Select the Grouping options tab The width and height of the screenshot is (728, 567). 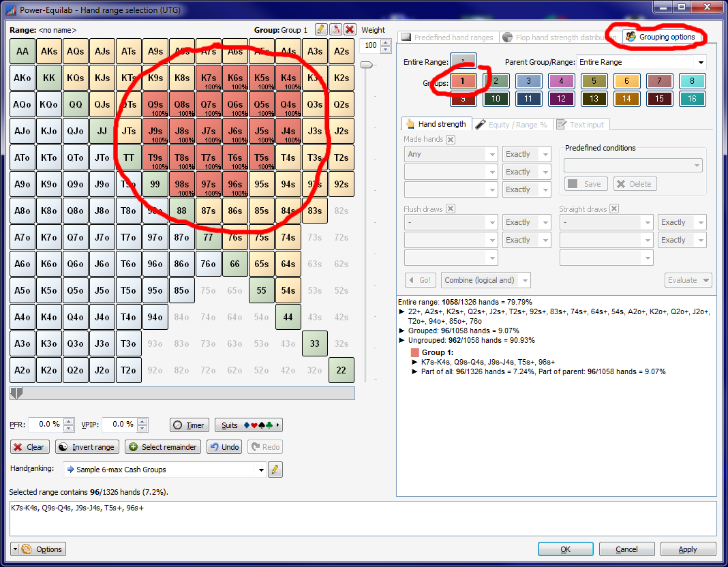click(x=661, y=37)
